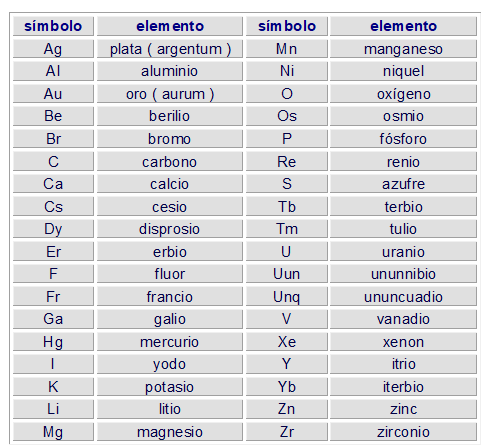Viewport: 488px width, 447px height.
Task: Click the 'mercurio' element cell
Action: 170,342
